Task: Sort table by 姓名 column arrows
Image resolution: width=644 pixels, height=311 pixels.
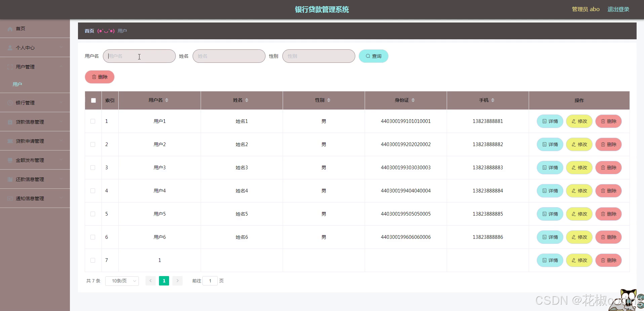Action: (247, 100)
